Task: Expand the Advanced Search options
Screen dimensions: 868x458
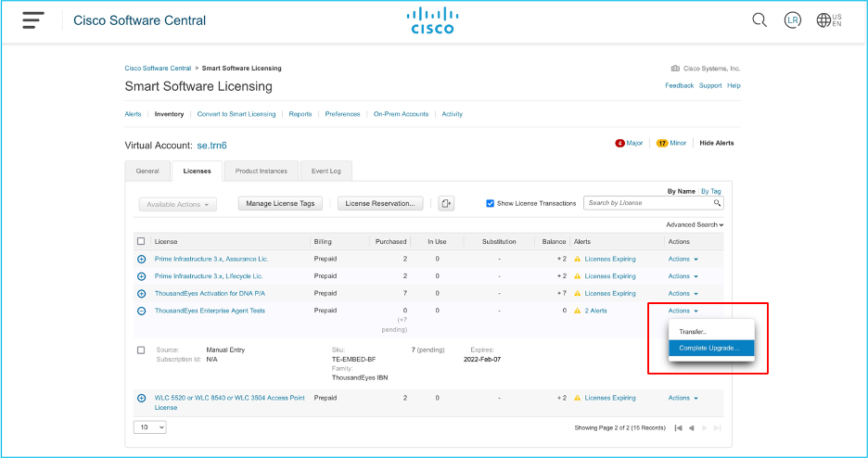Action: tap(695, 224)
